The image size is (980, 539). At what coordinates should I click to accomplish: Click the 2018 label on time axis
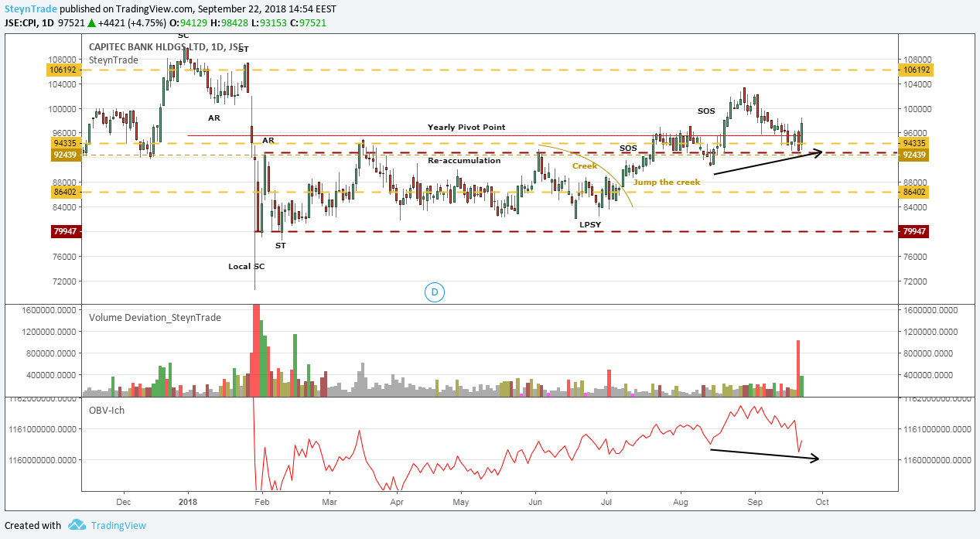[x=189, y=501]
